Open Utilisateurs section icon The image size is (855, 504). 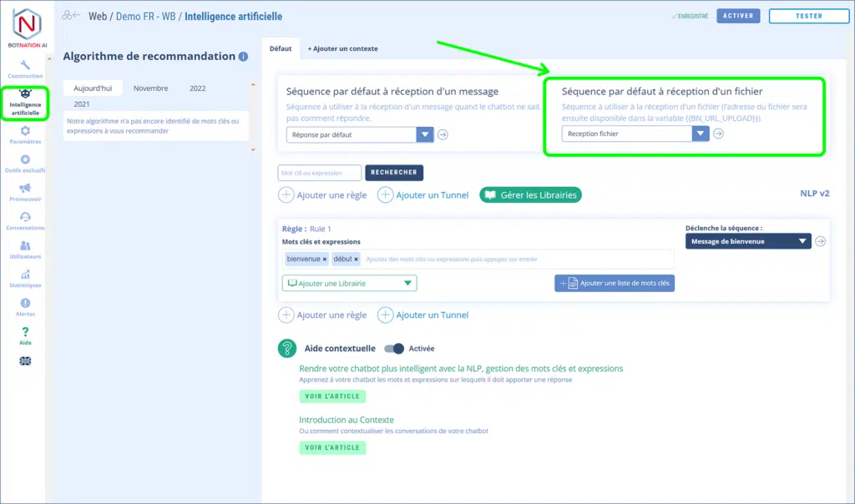[25, 247]
